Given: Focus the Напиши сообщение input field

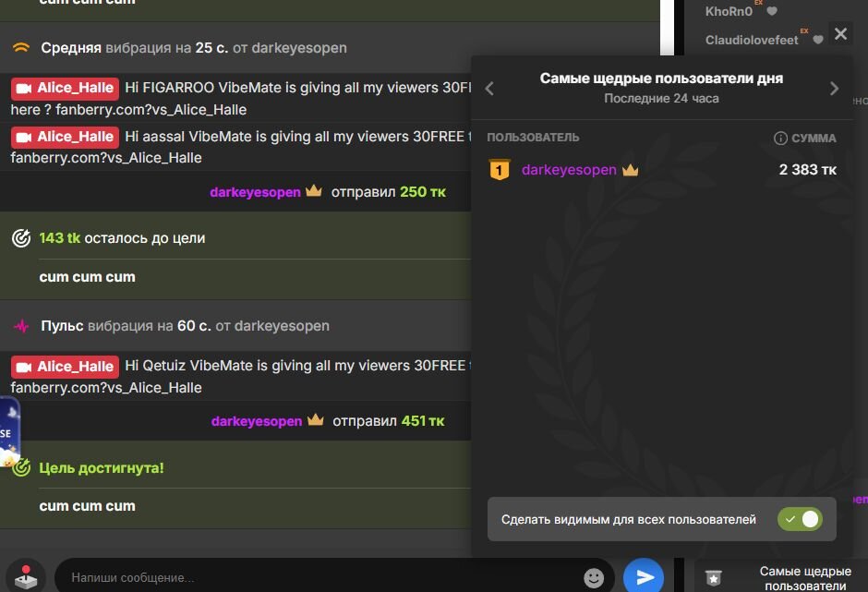Looking at the screenshot, I should (314, 578).
